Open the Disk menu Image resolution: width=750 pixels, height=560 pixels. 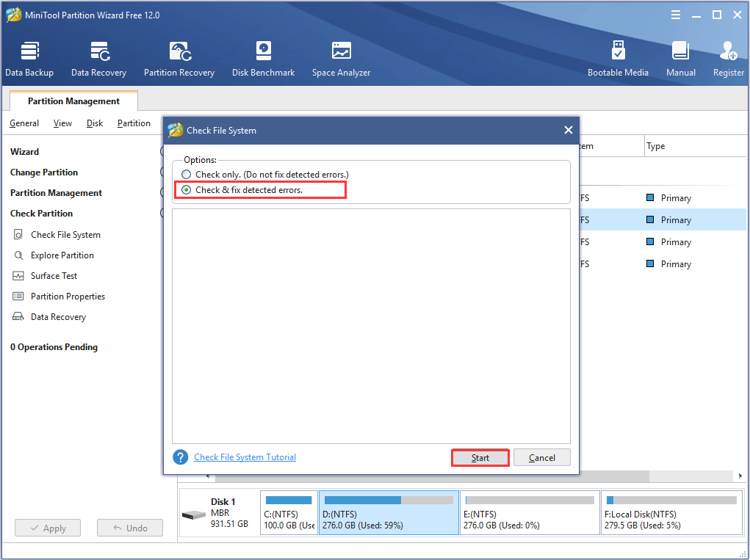coord(95,123)
